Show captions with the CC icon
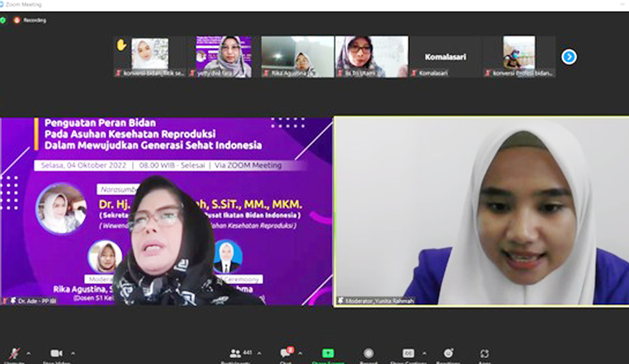629x364 pixels. pos(409,354)
